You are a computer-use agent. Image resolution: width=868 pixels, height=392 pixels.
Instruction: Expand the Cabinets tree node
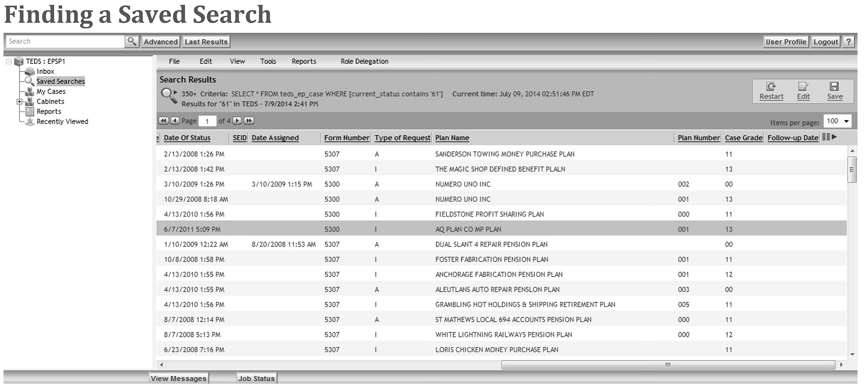click(19, 101)
